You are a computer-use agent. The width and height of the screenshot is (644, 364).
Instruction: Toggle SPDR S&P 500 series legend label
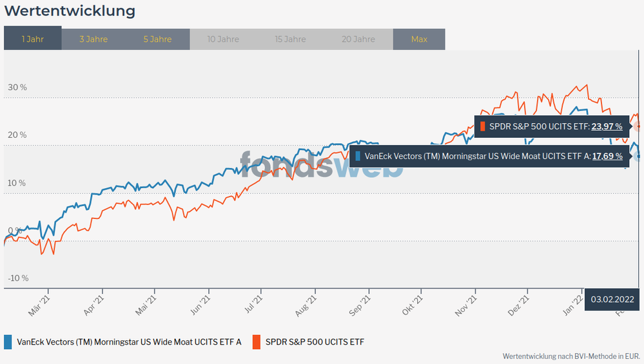[x=315, y=341]
